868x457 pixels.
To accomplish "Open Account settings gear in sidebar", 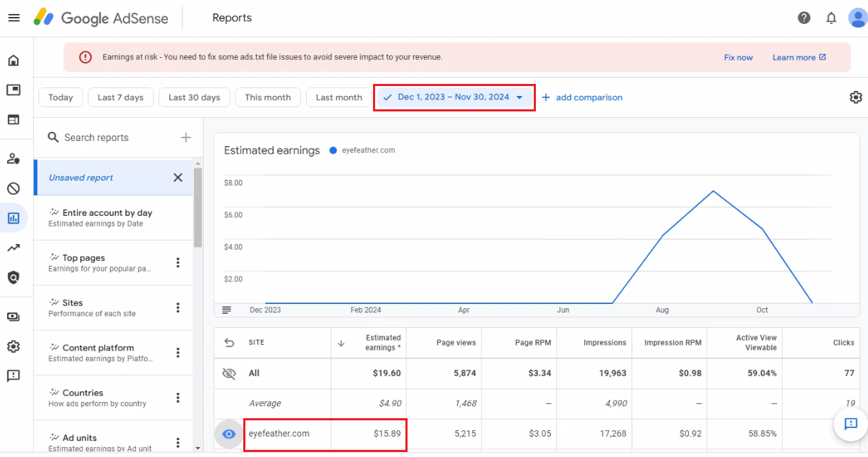I will point(13,346).
